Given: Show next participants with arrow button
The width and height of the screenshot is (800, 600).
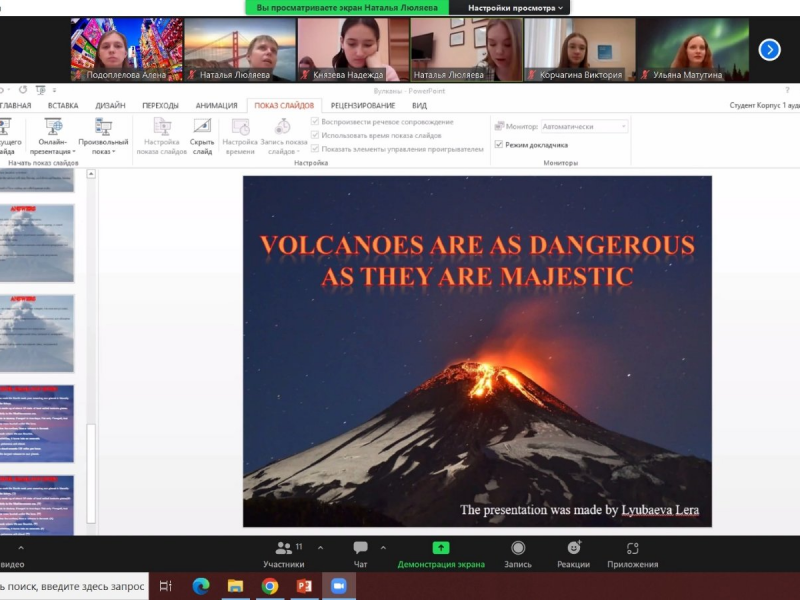Looking at the screenshot, I should [769, 49].
